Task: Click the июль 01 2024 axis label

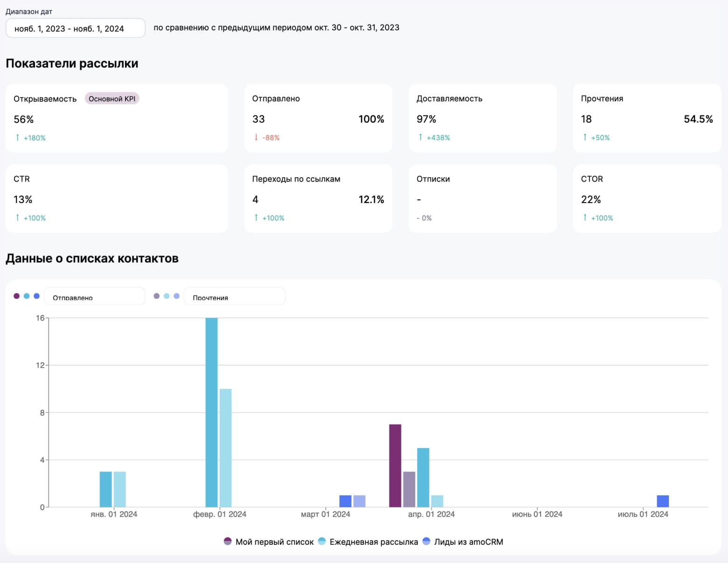Action: pos(643,514)
